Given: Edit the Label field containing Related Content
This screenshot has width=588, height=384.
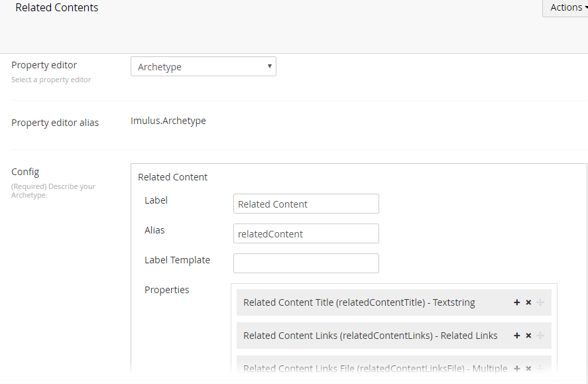Looking at the screenshot, I should pyautogui.click(x=306, y=204).
